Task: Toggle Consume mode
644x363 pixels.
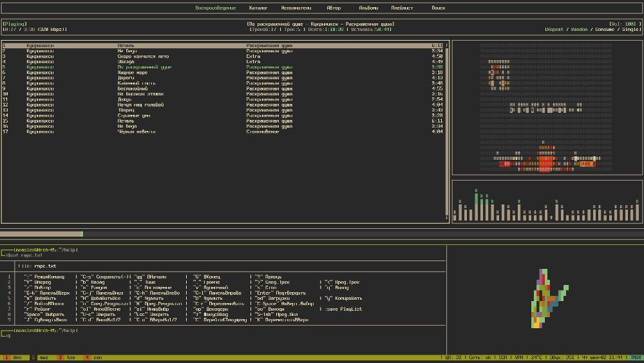Action: [605, 29]
